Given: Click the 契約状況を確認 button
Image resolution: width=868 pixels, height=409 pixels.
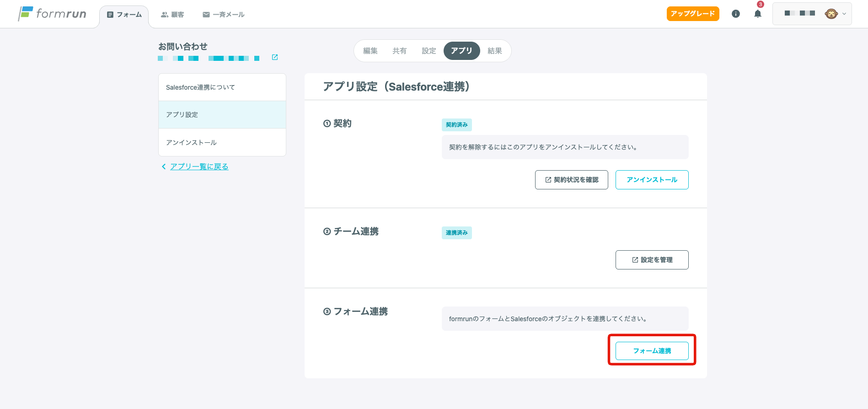Looking at the screenshot, I should coord(572,180).
